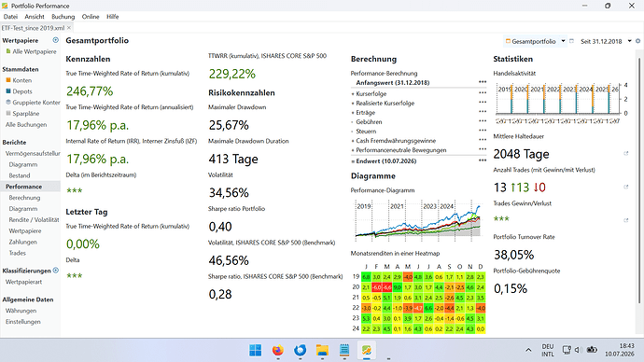Open Trades in the sidebar
644x362 pixels.
tap(17, 253)
